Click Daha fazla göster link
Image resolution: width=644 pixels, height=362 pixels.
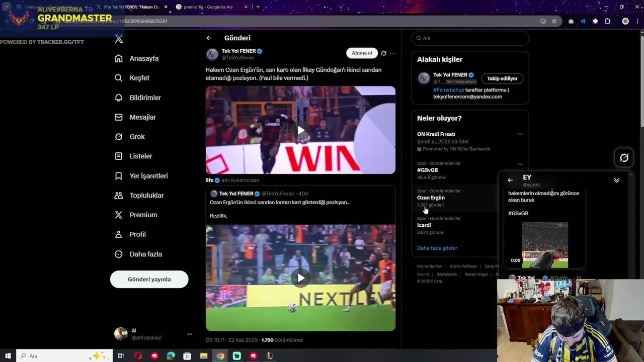click(x=437, y=248)
